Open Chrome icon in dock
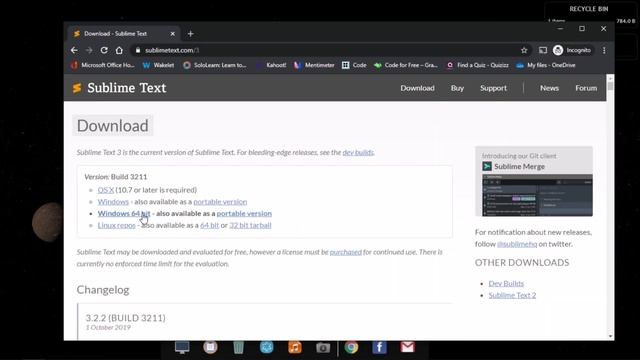 [351, 347]
